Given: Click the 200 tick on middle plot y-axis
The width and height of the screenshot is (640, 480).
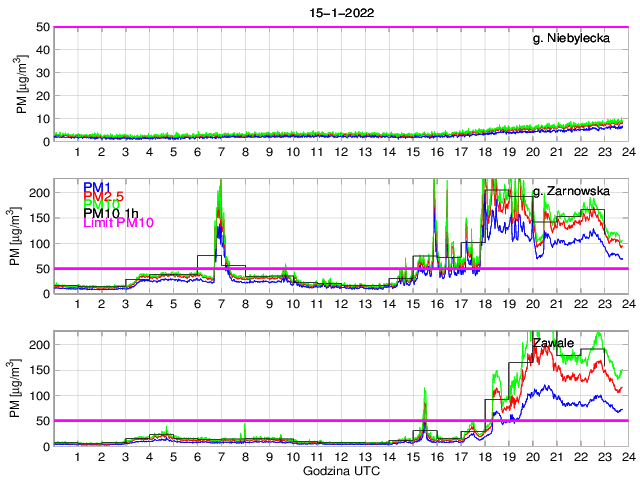Looking at the screenshot, I should pyautogui.click(x=40, y=192).
